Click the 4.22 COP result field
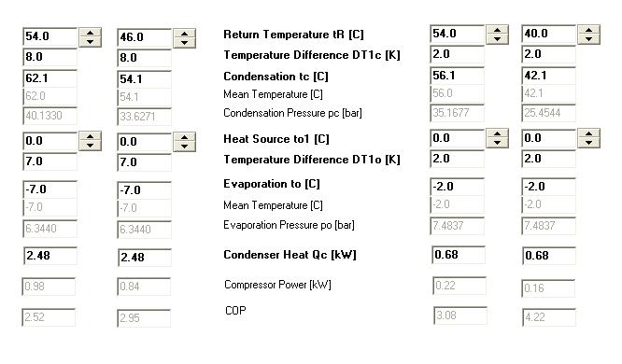Image resolution: width=622 pixels, height=364 pixels. tap(549, 317)
